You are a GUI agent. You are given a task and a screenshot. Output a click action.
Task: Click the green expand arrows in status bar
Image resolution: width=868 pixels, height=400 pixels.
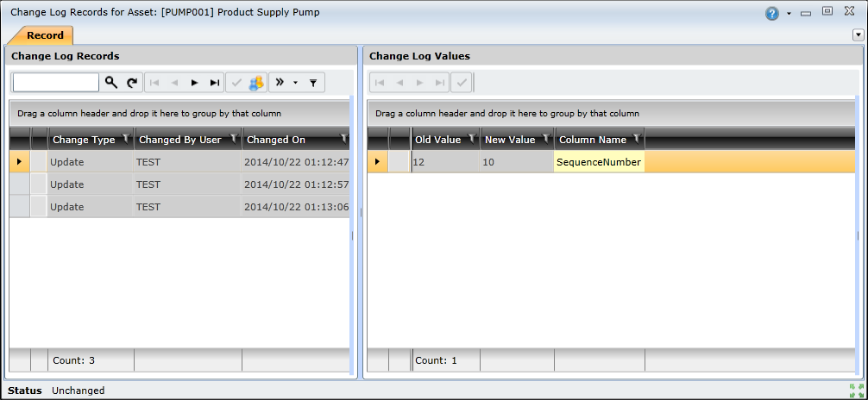(x=855, y=390)
